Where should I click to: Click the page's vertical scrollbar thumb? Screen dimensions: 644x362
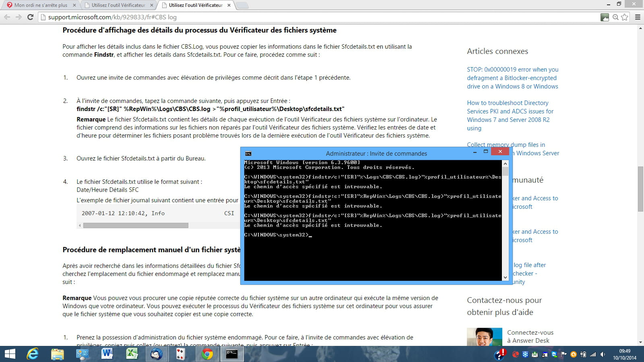[x=640, y=189]
